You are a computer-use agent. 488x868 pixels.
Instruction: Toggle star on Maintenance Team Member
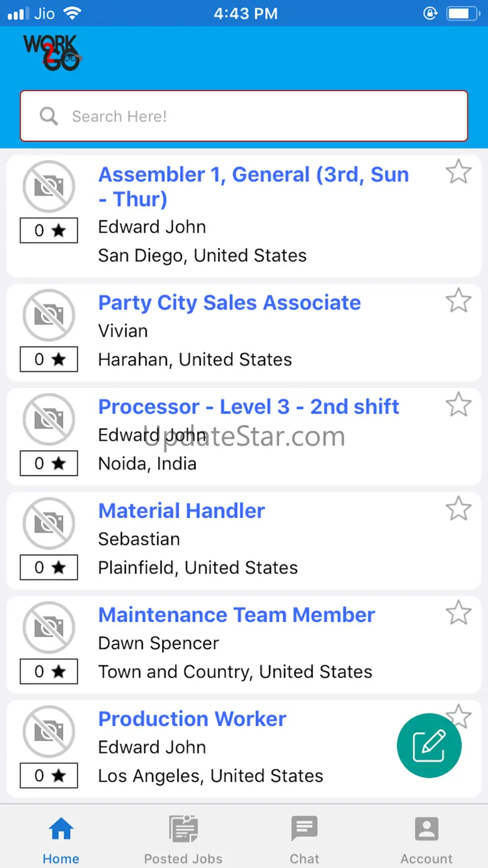pyautogui.click(x=459, y=612)
